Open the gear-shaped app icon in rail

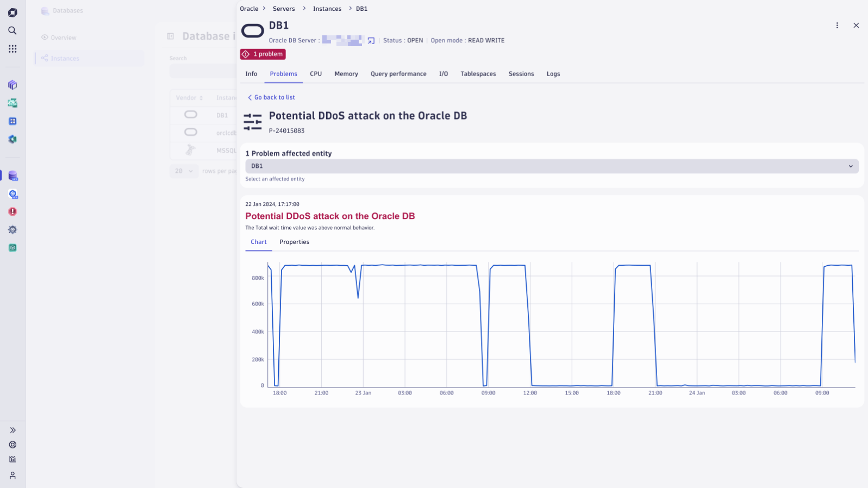(13, 230)
